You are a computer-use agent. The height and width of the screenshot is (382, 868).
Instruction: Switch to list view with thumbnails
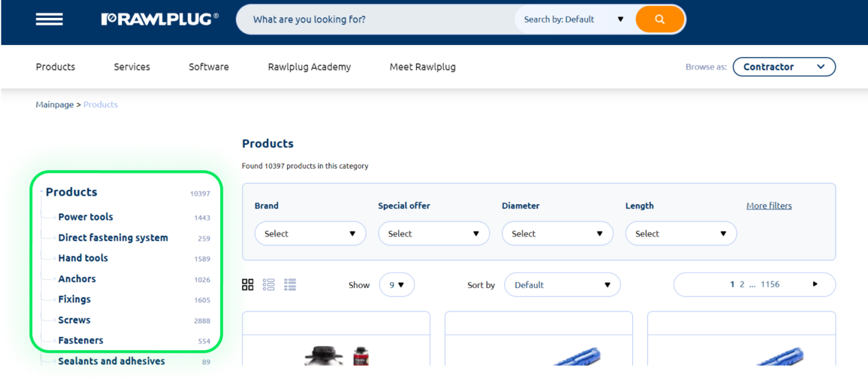[x=268, y=285]
